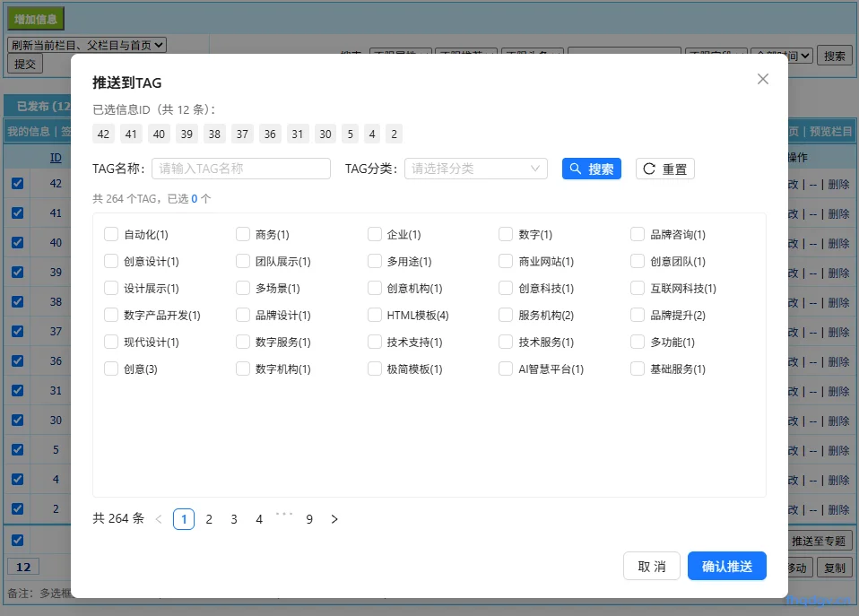This screenshot has height=616, width=859.
Task: Check the 数字(1) tag checkbox
Action: pos(506,235)
